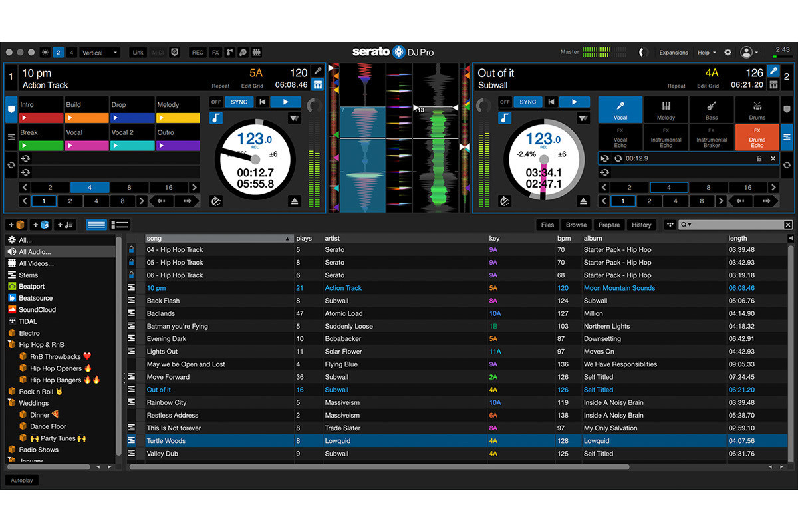Trigger the purple Outro cue point
The width and height of the screenshot is (798, 532).
[178, 146]
